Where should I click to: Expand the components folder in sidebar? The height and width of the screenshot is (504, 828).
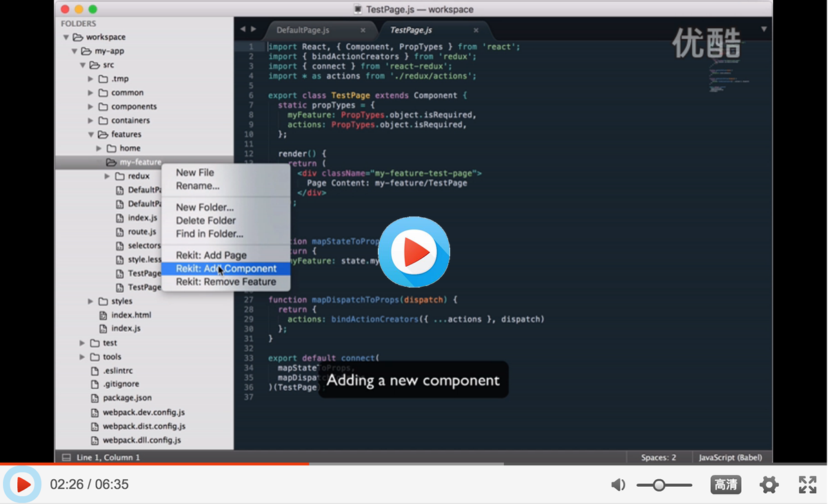pos(90,106)
